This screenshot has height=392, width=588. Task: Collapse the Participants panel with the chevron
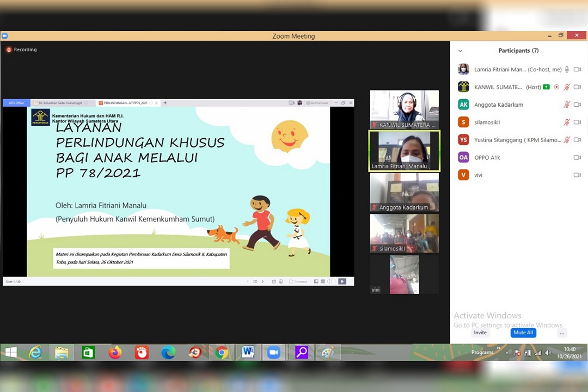[x=460, y=51]
